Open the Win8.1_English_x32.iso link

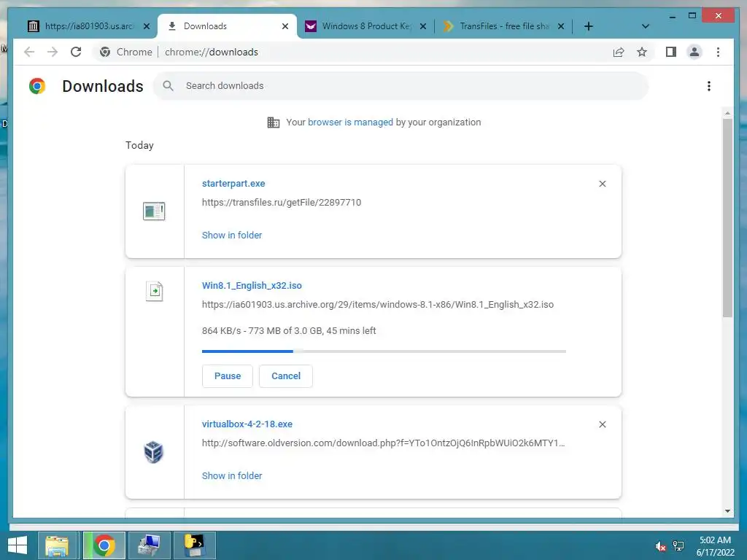[x=252, y=285]
